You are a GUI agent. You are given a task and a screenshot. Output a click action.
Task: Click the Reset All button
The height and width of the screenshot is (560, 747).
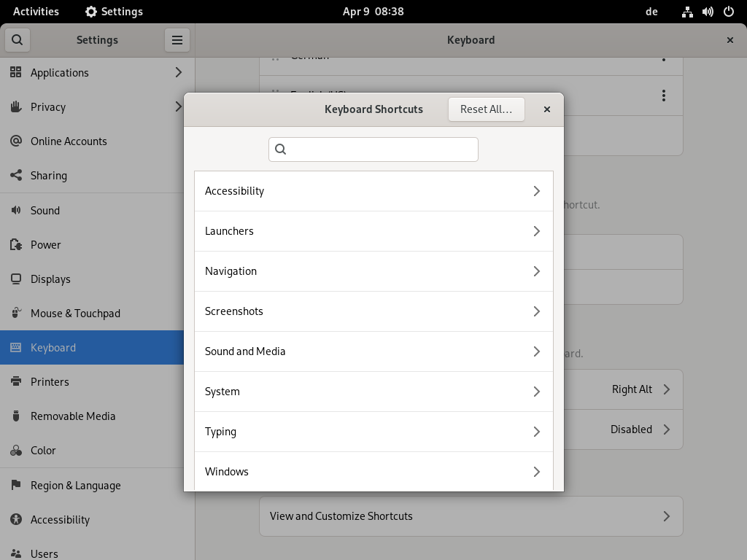[x=486, y=109]
